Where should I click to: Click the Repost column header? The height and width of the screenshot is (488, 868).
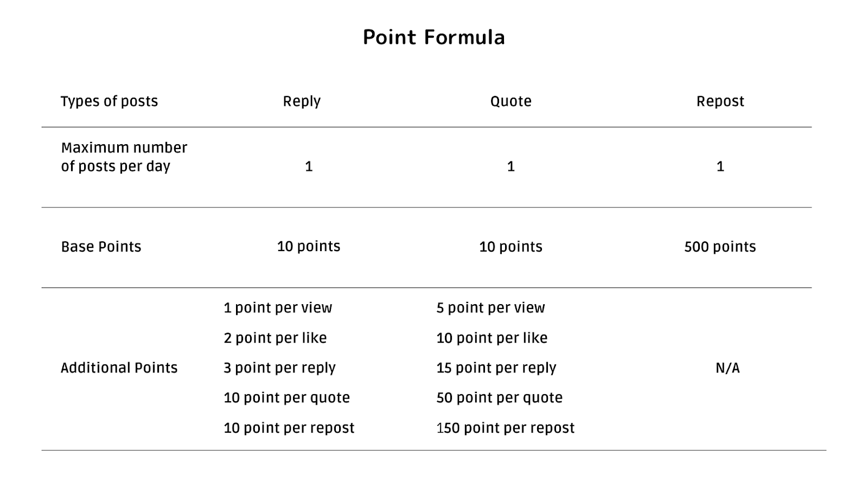point(720,101)
